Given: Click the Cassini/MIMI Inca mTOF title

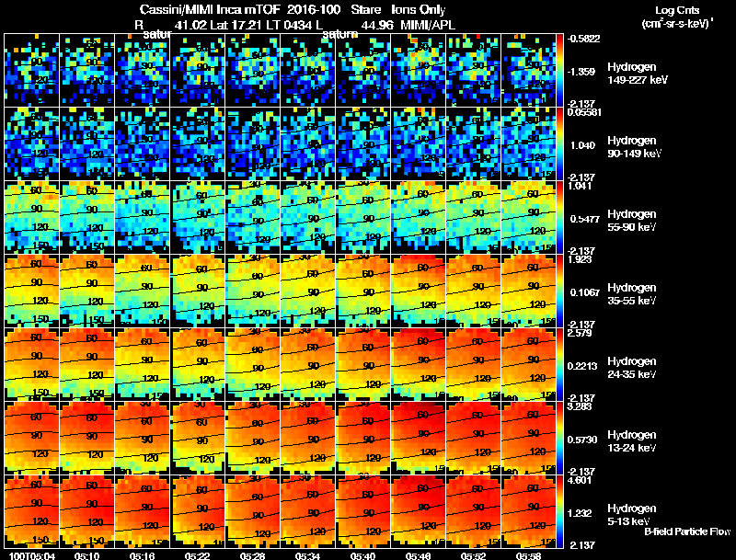Looking at the screenshot, I should coord(210,9).
